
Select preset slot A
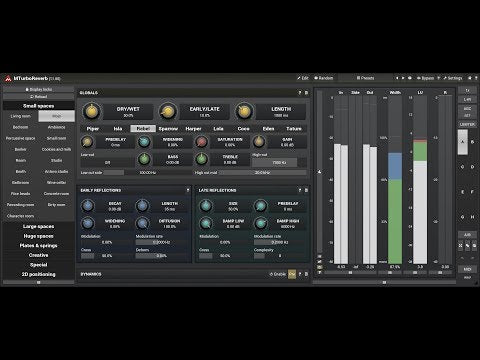tap(463, 142)
